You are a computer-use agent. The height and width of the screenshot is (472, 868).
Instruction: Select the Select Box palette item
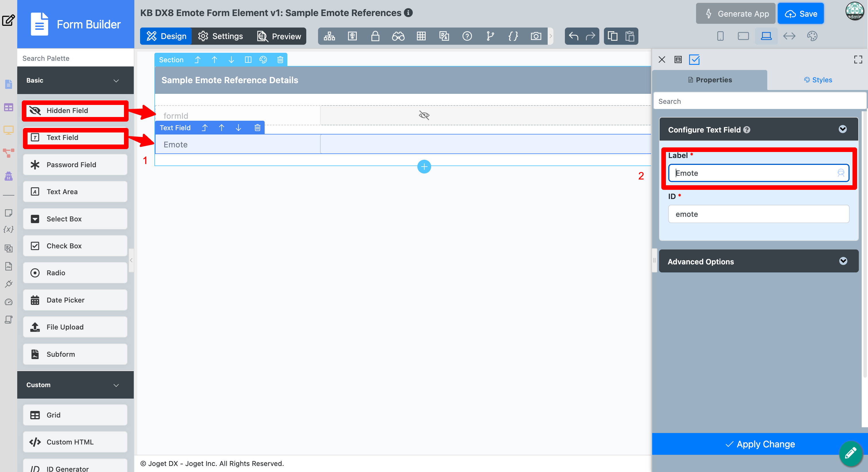click(x=75, y=219)
